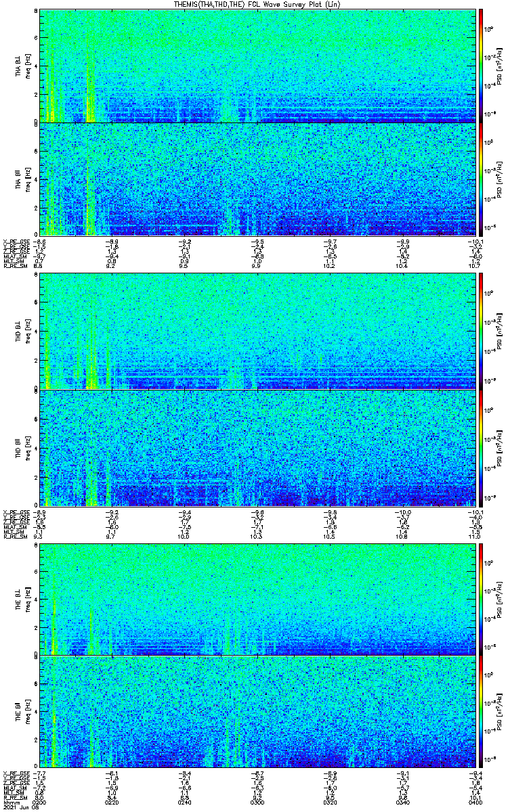Click the THD B-parallel spectrogram panel

(x=257, y=448)
